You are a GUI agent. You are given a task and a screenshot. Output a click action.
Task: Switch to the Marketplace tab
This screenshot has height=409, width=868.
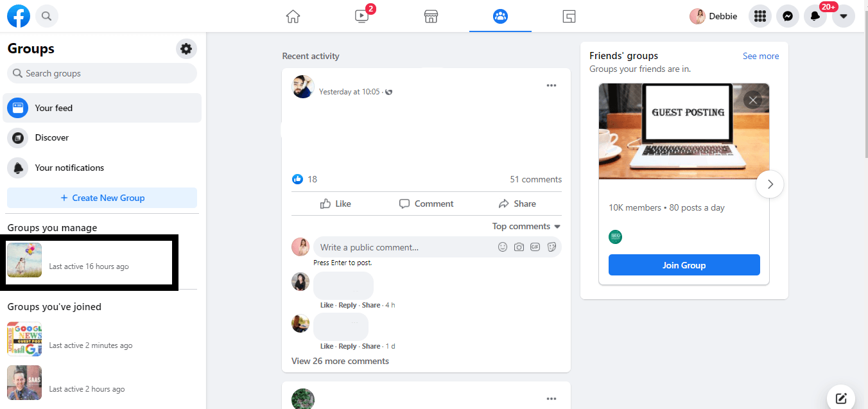tap(431, 15)
